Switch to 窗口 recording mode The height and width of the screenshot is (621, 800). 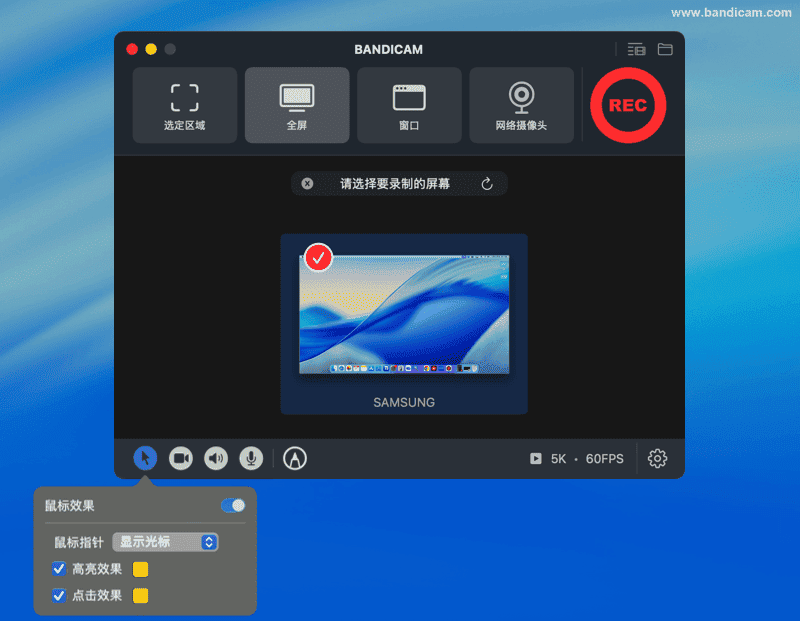[x=409, y=105]
